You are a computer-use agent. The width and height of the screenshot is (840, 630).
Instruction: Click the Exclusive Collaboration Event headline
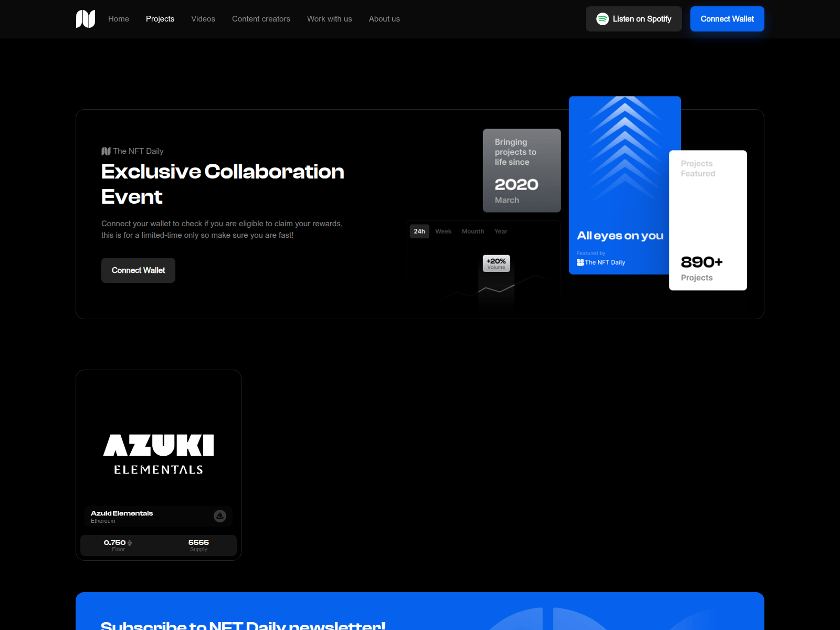click(x=223, y=184)
